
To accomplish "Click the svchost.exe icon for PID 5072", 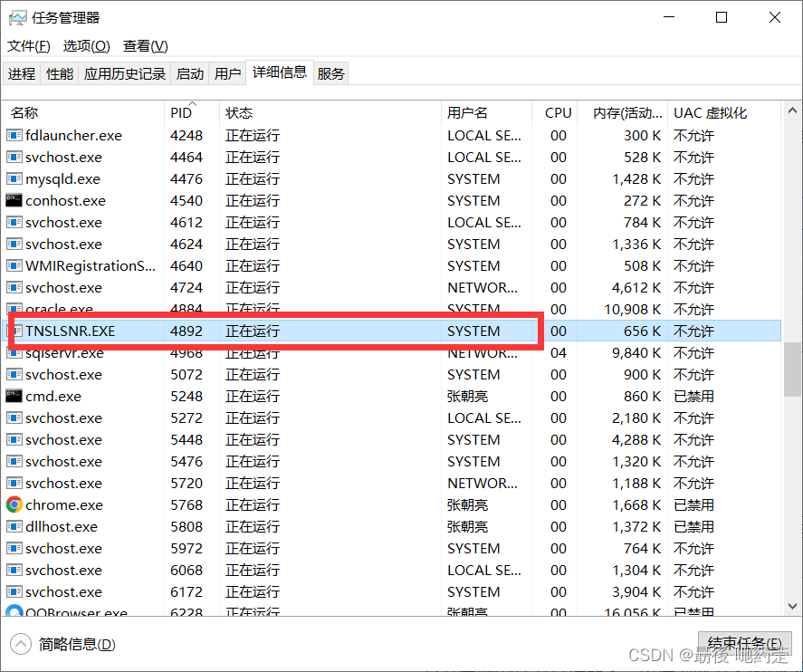I will (x=14, y=374).
